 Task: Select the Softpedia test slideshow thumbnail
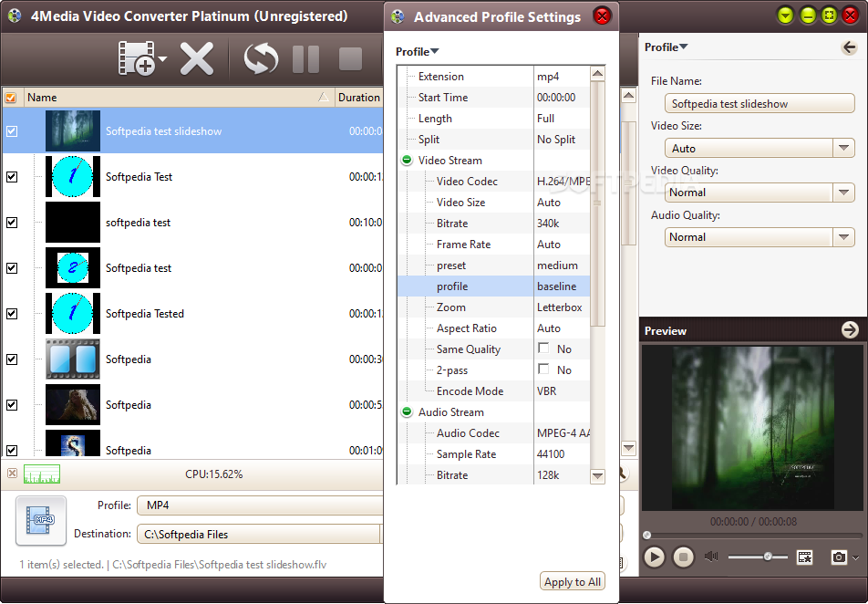click(x=73, y=130)
